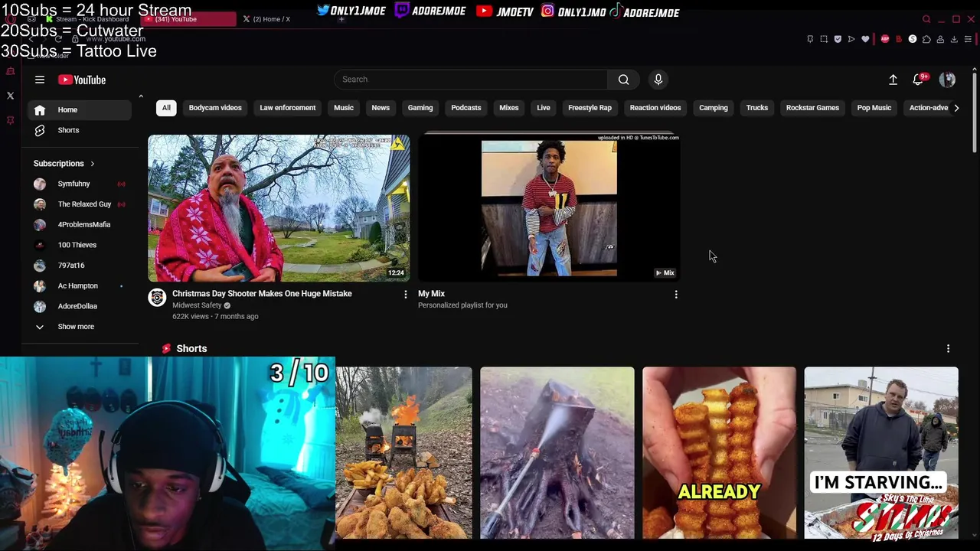Image resolution: width=980 pixels, height=551 pixels.
Task: Click the browser tab search magnifier
Action: click(926, 19)
